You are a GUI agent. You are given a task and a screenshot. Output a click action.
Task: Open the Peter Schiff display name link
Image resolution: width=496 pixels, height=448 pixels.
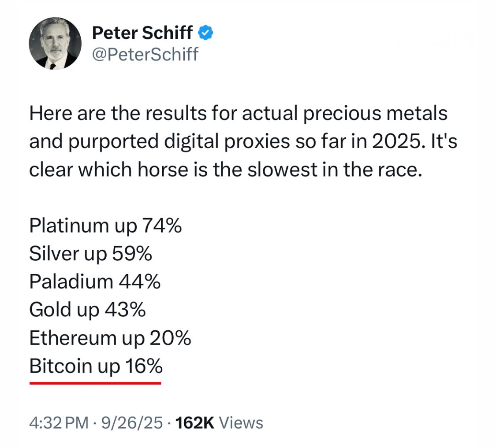tap(142, 33)
